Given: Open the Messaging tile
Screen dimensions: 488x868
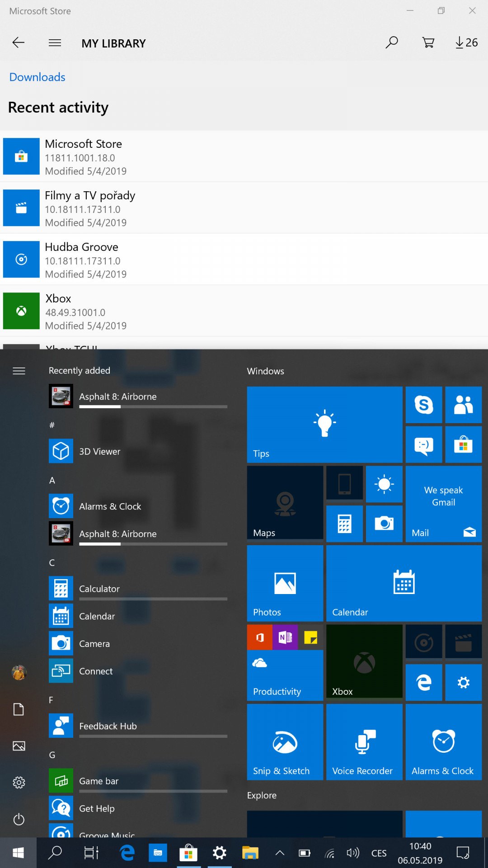Looking at the screenshot, I should coord(424,444).
